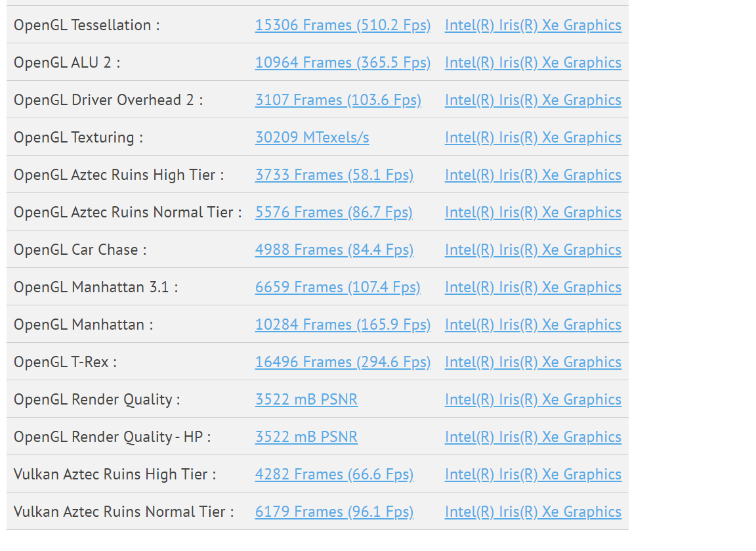Open Intel Iris Xe Graphics link in OpenGL Aztec Ruins High Tier row

click(533, 175)
